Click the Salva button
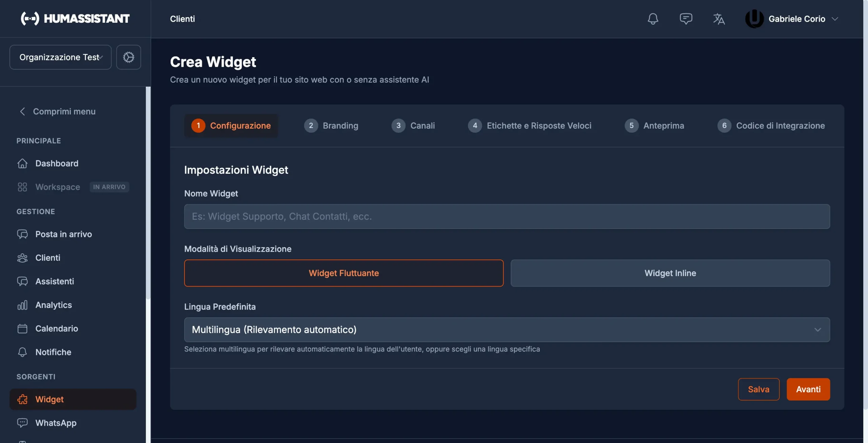This screenshot has height=443, width=868. pyautogui.click(x=758, y=389)
